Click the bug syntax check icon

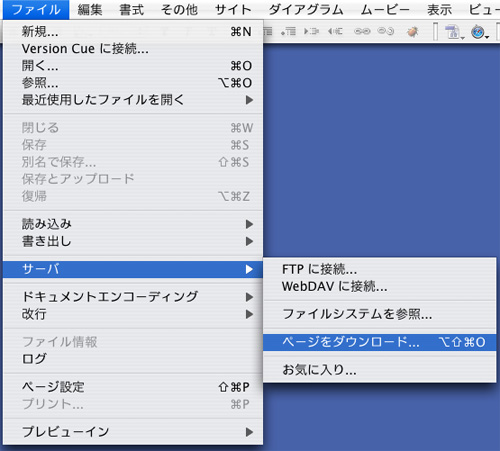pos(413,32)
